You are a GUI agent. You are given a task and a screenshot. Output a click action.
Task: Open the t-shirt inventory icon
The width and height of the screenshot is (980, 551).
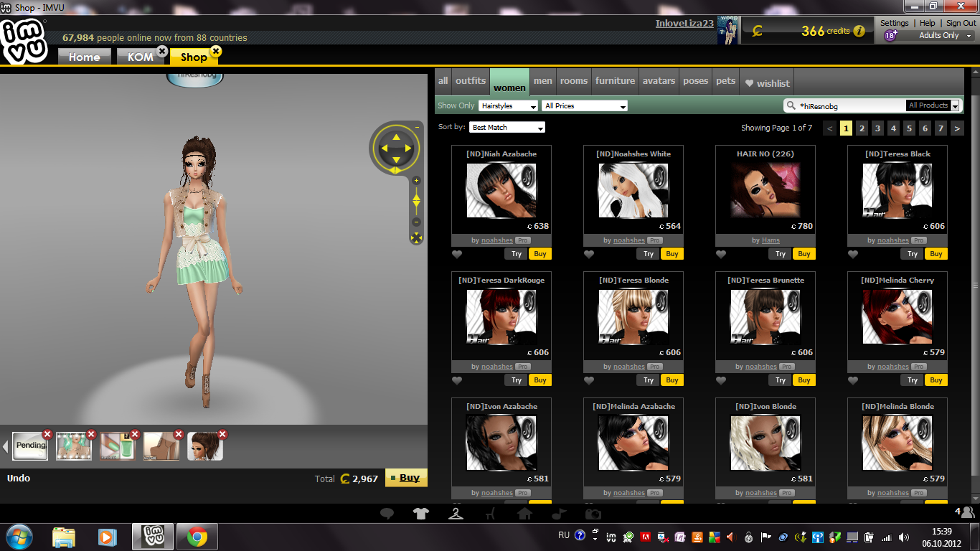point(421,514)
